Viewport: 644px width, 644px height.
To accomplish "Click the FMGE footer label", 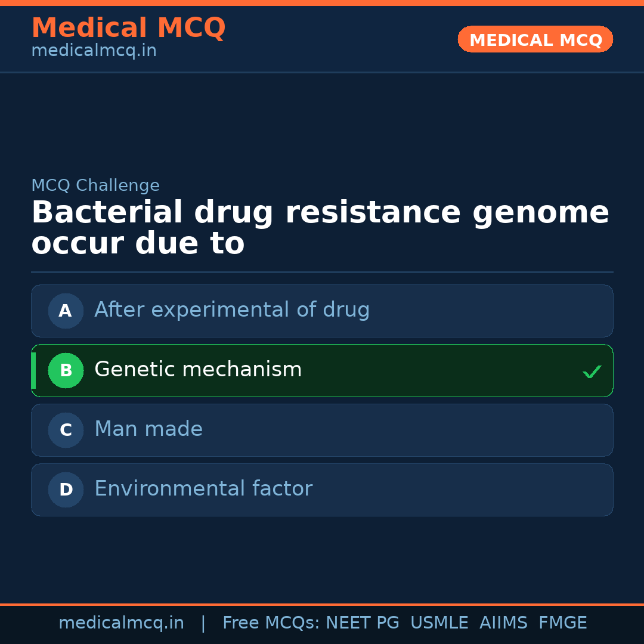I will pyautogui.click(x=562, y=623).
